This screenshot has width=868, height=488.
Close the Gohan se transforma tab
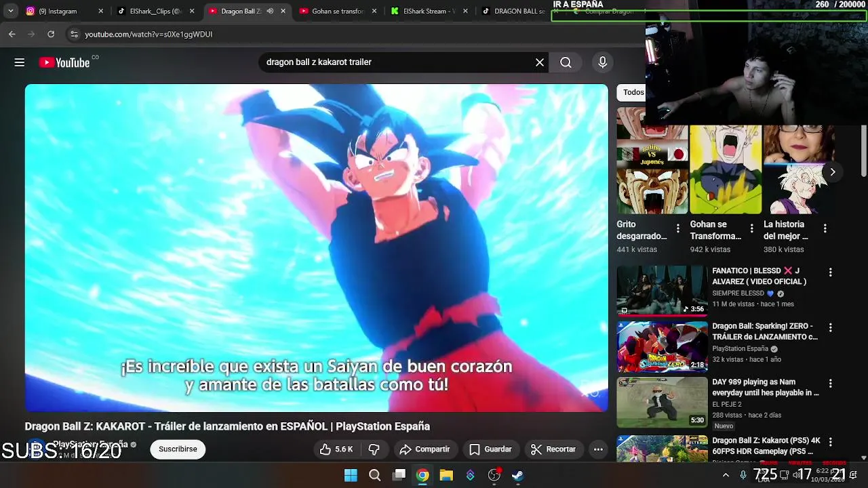click(x=374, y=11)
